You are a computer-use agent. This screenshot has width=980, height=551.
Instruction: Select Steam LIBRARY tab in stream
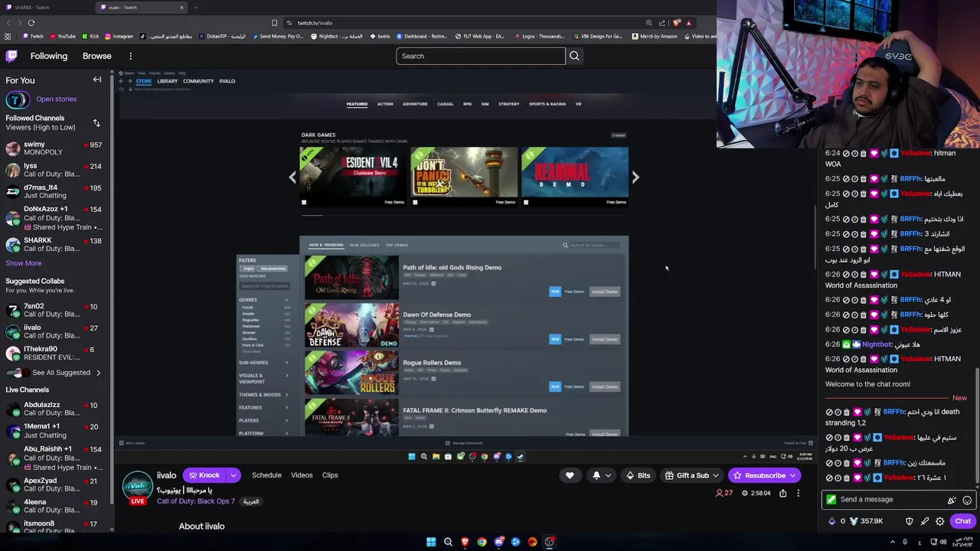(167, 81)
